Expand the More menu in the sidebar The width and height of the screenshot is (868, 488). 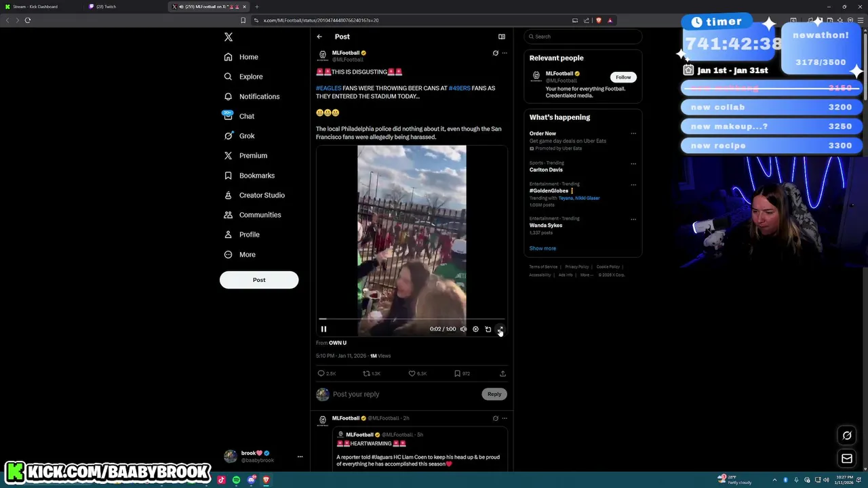point(240,254)
